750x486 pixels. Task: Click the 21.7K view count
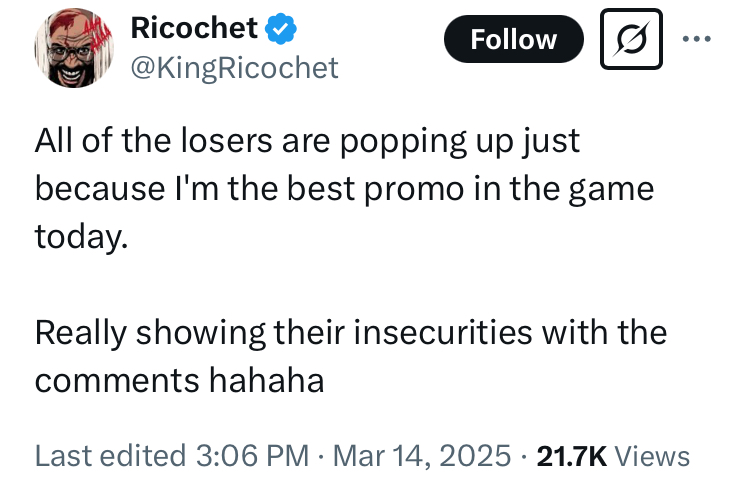click(572, 456)
